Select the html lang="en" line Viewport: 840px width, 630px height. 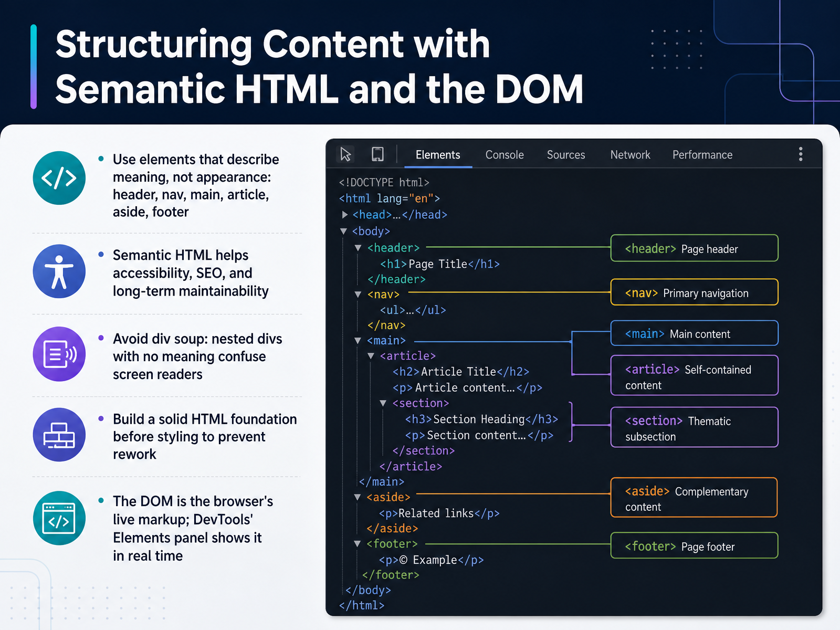tap(390, 198)
